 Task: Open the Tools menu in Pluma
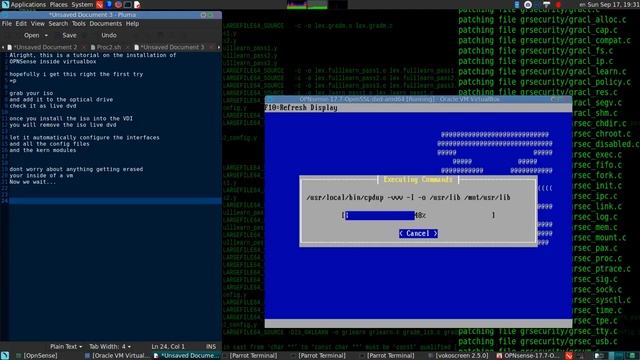[x=79, y=24]
